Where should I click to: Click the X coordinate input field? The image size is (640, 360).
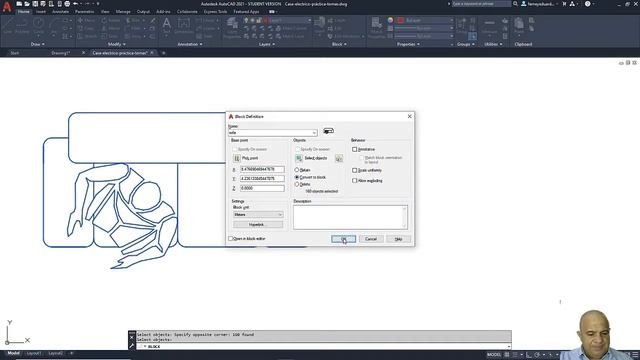coord(262,169)
